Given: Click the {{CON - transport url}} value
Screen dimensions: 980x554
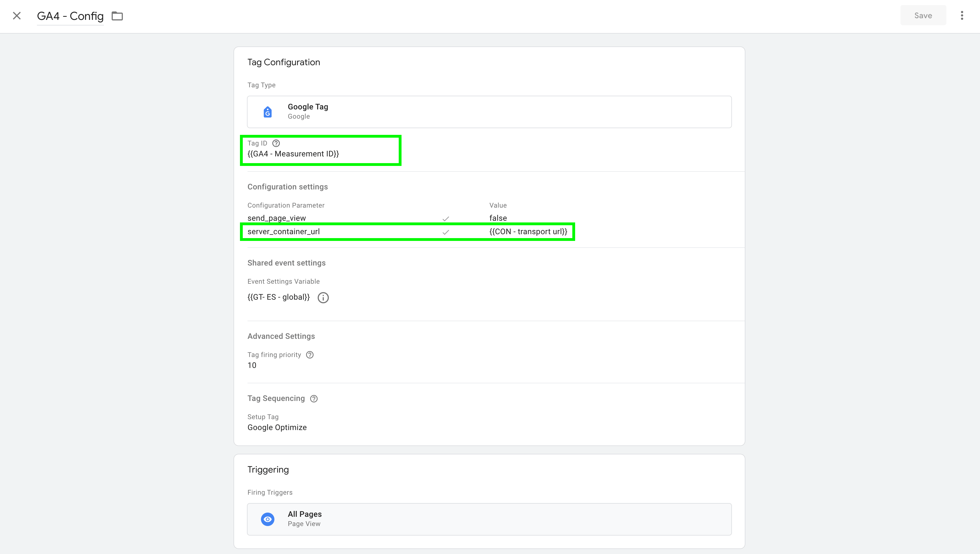Looking at the screenshot, I should coord(528,232).
